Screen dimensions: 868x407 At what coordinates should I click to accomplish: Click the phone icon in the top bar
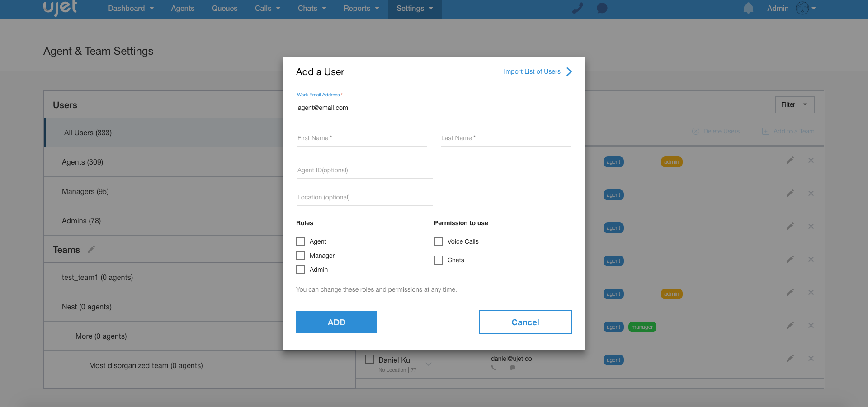coord(577,8)
